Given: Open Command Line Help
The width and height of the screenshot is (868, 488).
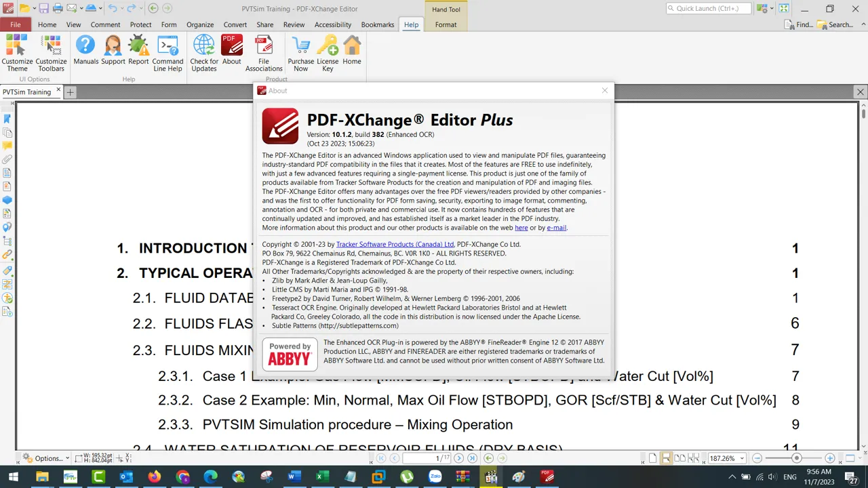Looking at the screenshot, I should (x=167, y=54).
